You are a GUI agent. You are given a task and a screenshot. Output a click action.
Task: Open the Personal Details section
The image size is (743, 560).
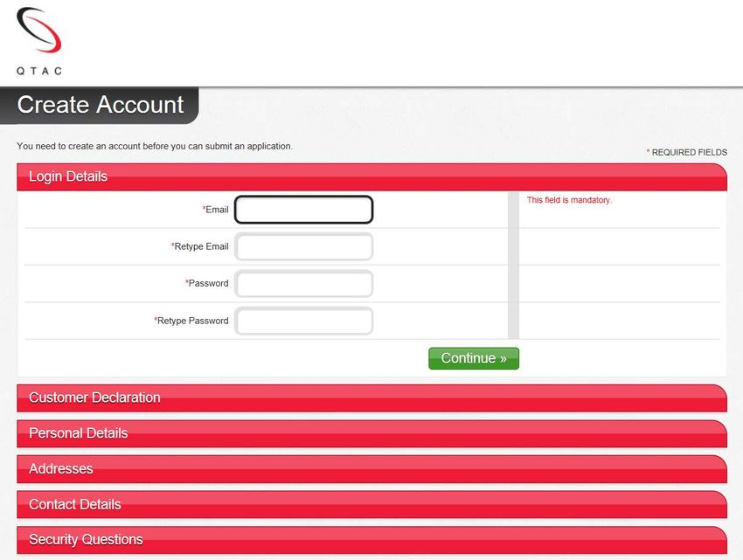(372, 433)
